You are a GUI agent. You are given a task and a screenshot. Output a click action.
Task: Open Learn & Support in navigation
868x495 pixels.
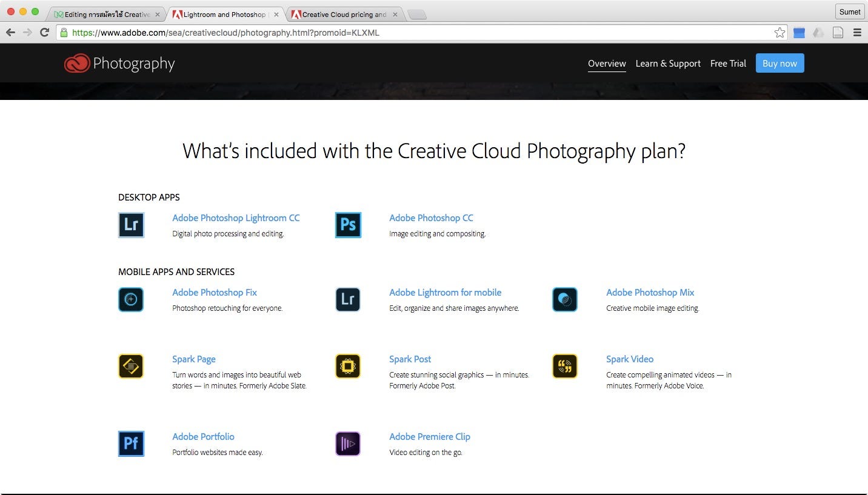point(668,64)
